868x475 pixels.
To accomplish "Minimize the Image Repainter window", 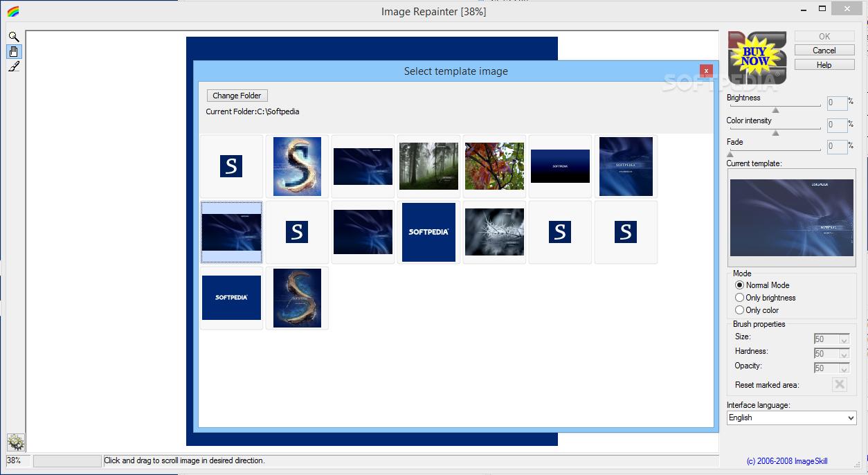I will coord(804,10).
